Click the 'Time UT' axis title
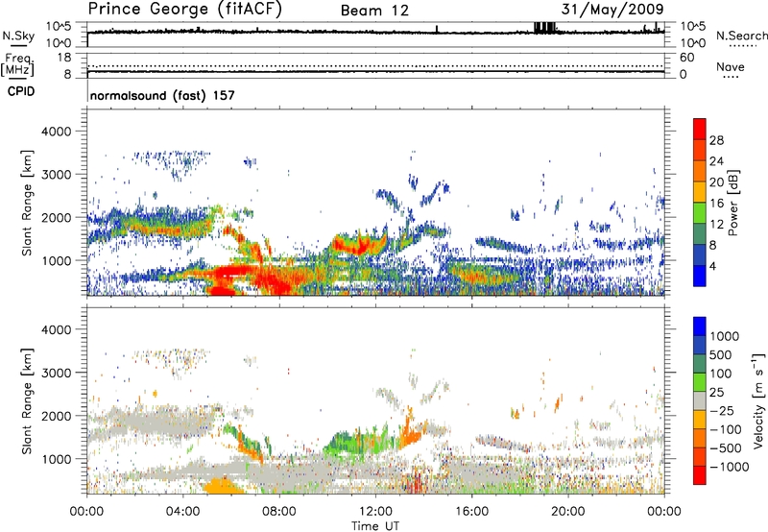768x532 pixels. pyautogui.click(x=375, y=526)
